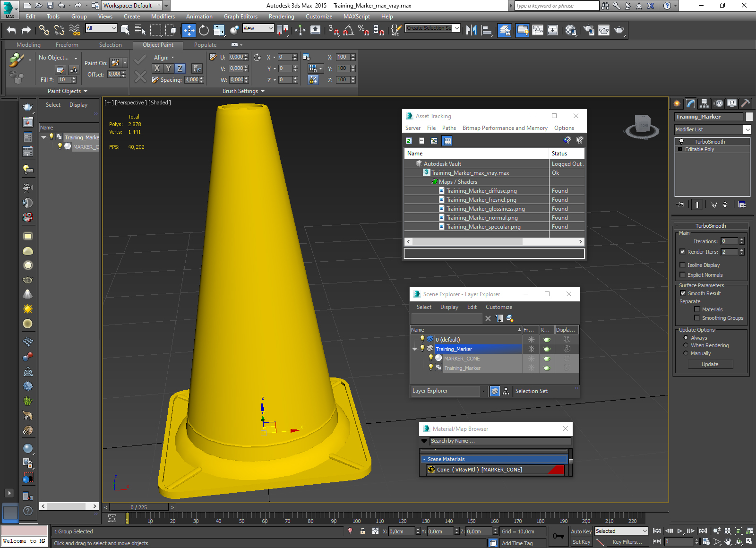Click the Update button in TurboSmooth
This screenshot has width=756, height=548.
710,364
